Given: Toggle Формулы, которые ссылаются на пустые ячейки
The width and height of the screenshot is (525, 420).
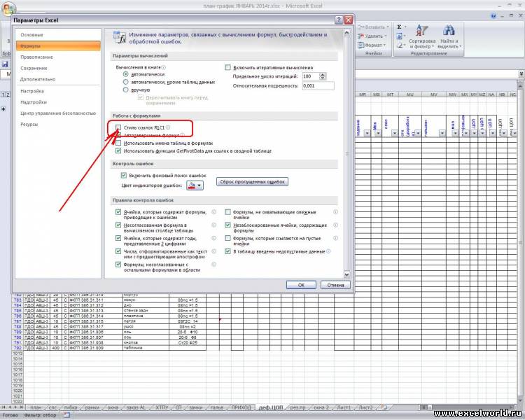Looking at the screenshot, I should [x=228, y=238].
